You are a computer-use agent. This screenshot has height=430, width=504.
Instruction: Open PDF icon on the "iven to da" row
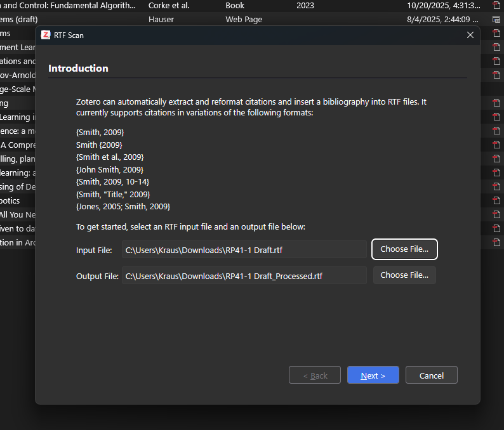tap(496, 229)
